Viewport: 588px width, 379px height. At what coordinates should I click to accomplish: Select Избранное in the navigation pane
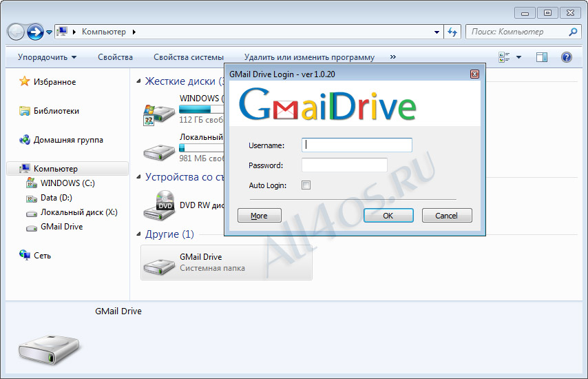pyautogui.click(x=55, y=82)
